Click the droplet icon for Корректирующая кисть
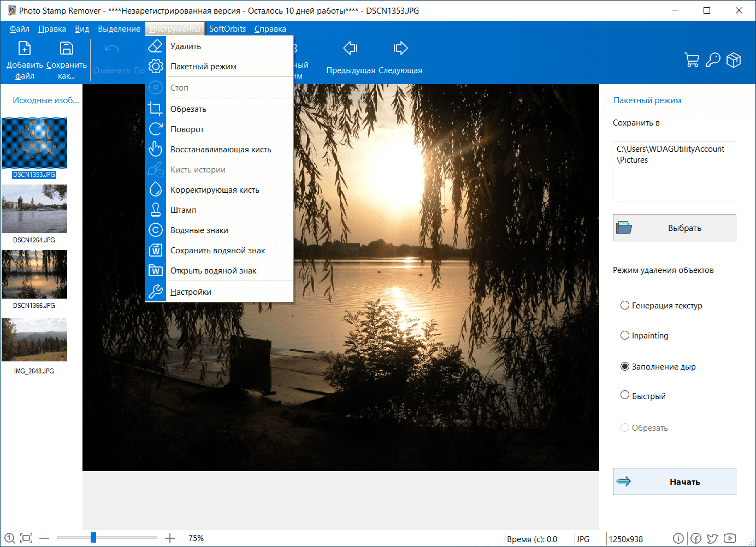 [x=156, y=189]
